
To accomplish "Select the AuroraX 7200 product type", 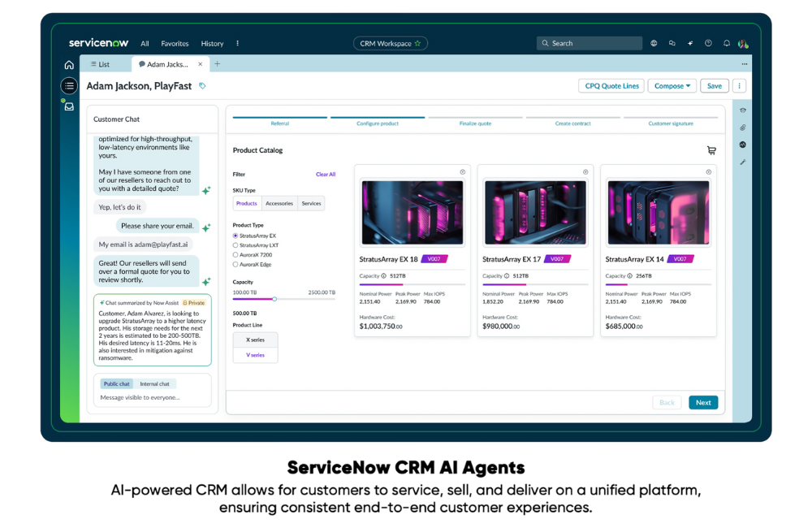I will click(235, 254).
